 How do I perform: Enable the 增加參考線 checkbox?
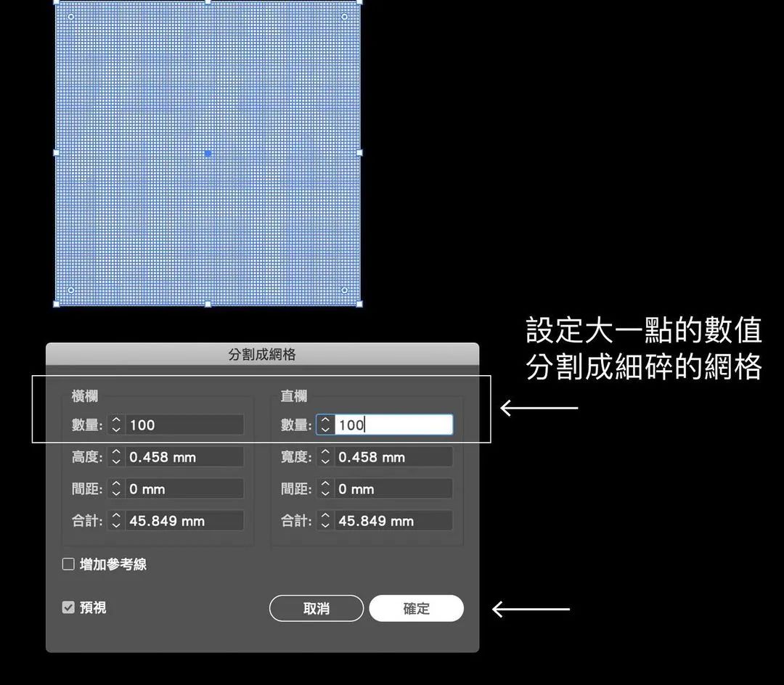pyautogui.click(x=69, y=564)
